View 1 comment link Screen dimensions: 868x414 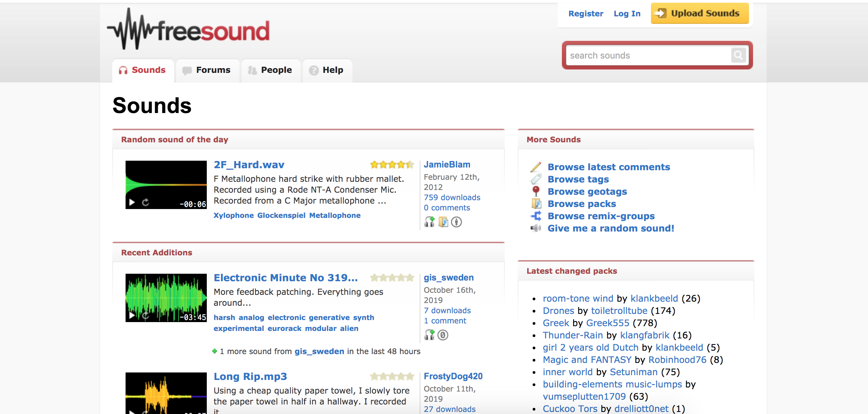coord(445,321)
